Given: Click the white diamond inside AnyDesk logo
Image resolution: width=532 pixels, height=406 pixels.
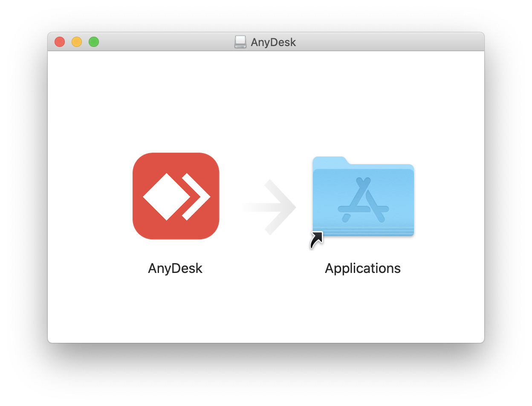Looking at the screenshot, I should [x=167, y=197].
